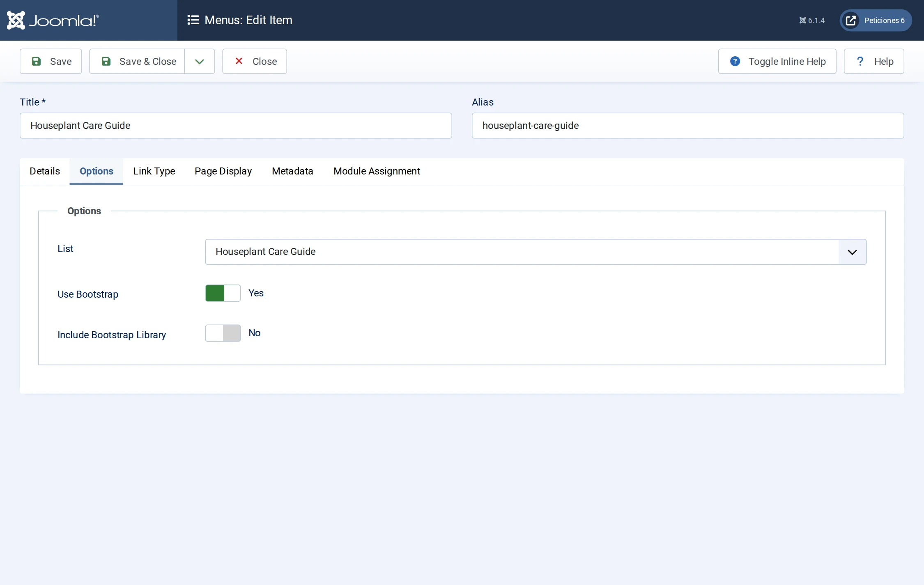Expand the Save & Close dropdown arrow
924x585 pixels.
[x=200, y=61]
